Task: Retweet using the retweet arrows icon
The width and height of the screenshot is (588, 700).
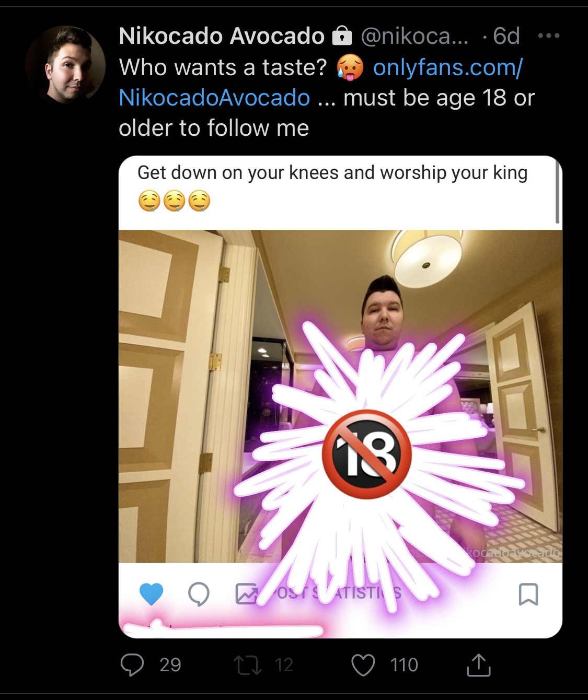Action: click(247, 665)
